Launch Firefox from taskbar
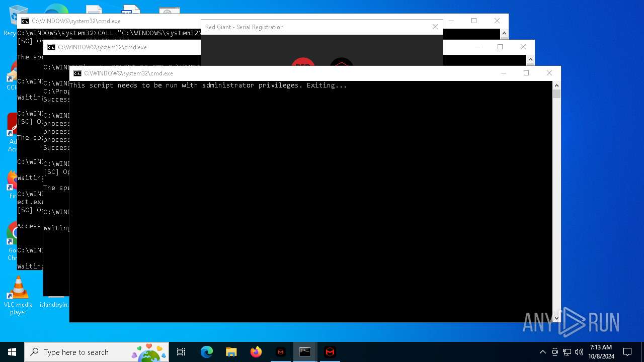 [x=256, y=352]
